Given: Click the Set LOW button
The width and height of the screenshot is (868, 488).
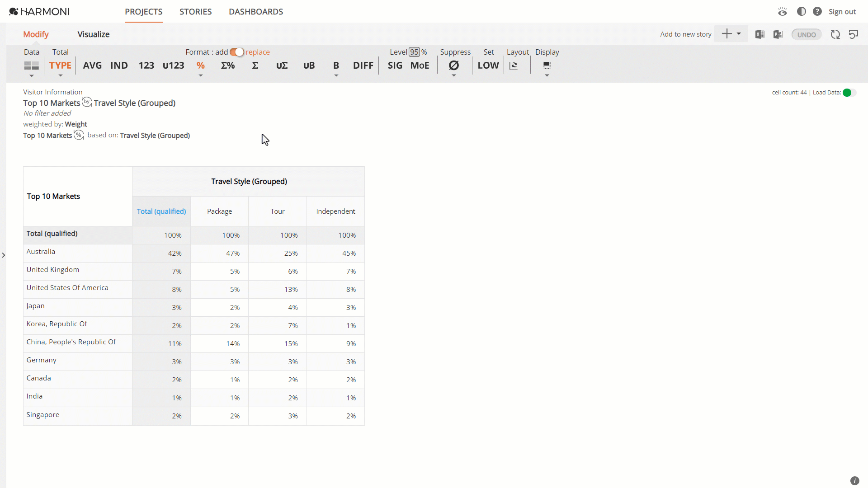Looking at the screenshot, I should [x=488, y=66].
